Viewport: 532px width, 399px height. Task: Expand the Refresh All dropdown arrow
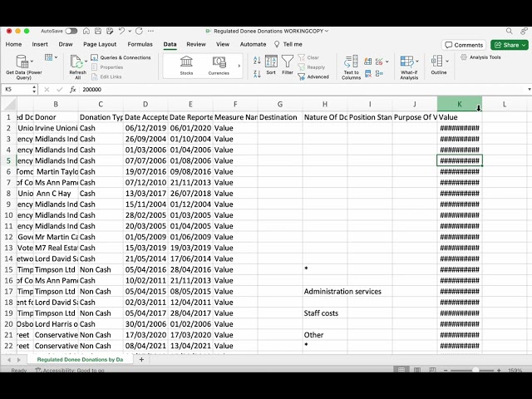(x=86, y=62)
